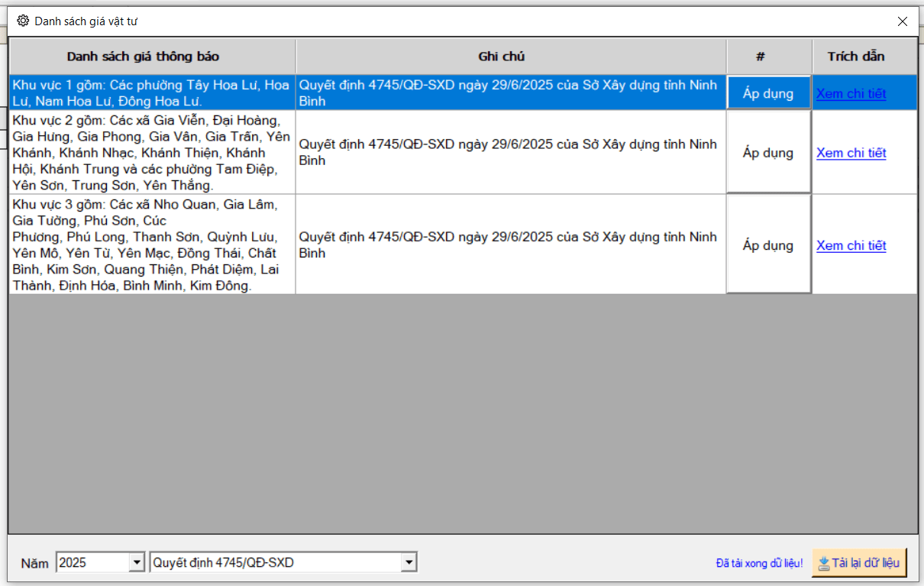The height and width of the screenshot is (586, 924).
Task: Close the Danh sách giá vật tư dialog
Action: pyautogui.click(x=902, y=21)
